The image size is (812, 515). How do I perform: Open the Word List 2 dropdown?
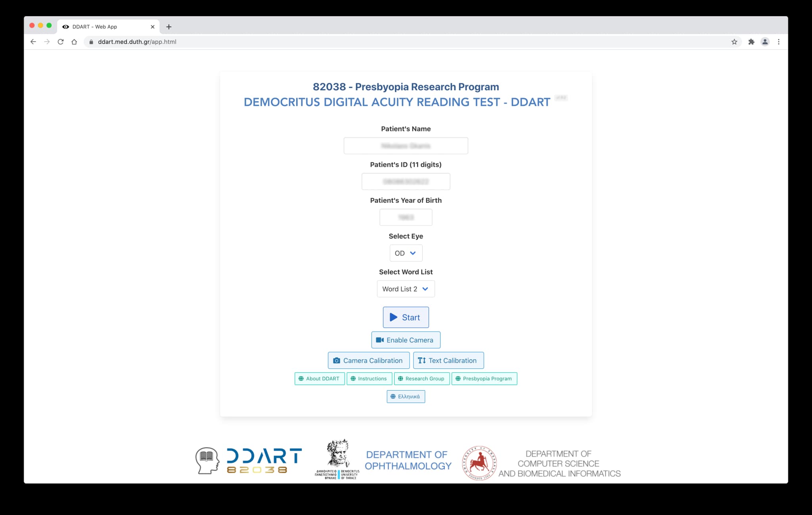[x=406, y=289]
